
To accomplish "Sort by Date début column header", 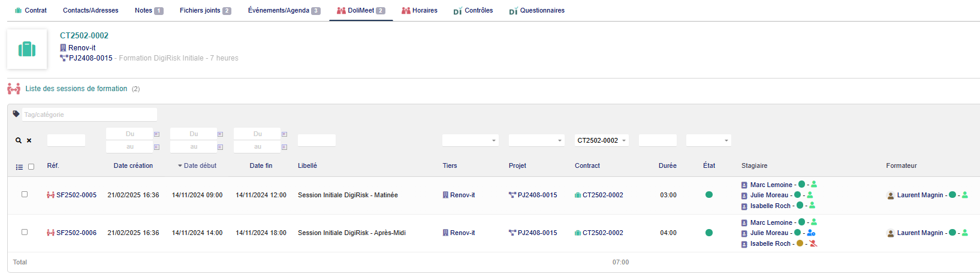I will [x=200, y=165].
